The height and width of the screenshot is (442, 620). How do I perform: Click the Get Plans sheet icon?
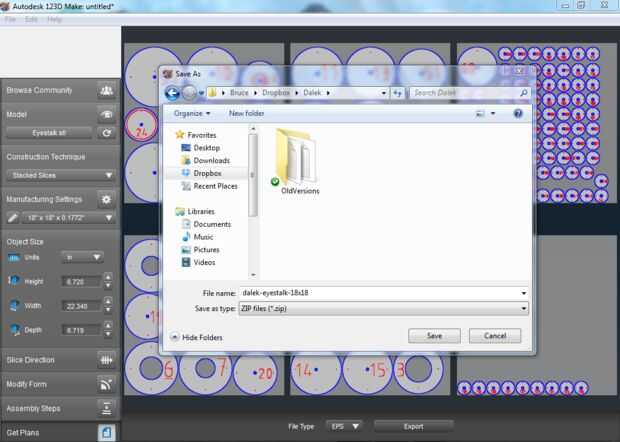[x=106, y=433]
